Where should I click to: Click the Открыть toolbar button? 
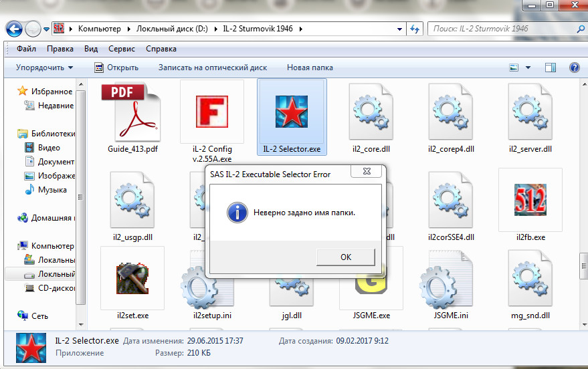click(116, 68)
